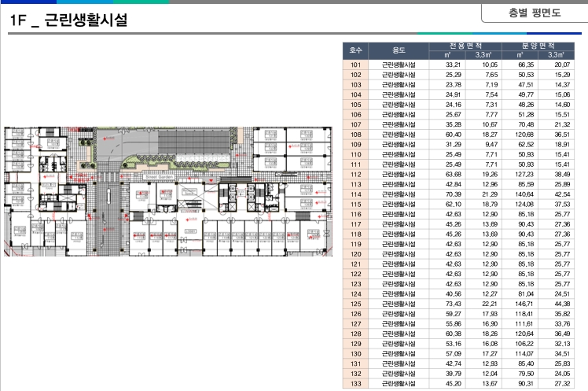Click exclusive area value '25.49' in row 111
The height and width of the screenshot is (391, 588).
click(454, 164)
